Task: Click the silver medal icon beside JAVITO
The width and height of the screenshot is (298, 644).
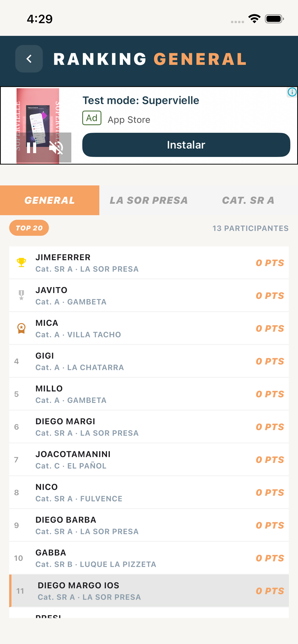Action: (x=21, y=295)
